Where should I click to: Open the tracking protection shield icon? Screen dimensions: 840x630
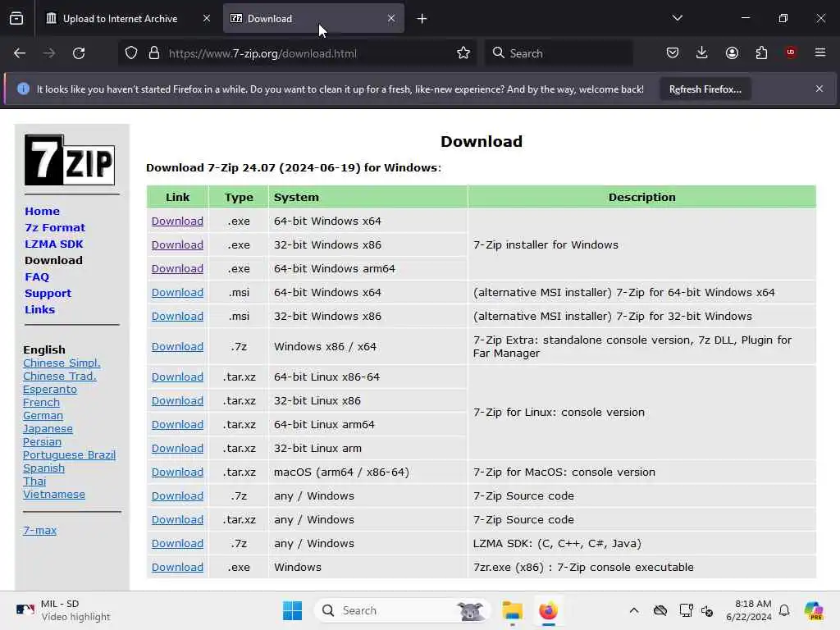131,53
